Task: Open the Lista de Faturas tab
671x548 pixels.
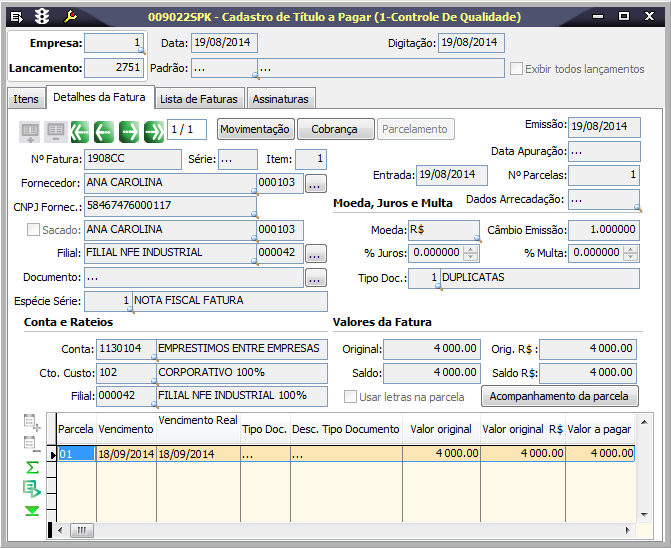Action: (x=199, y=99)
